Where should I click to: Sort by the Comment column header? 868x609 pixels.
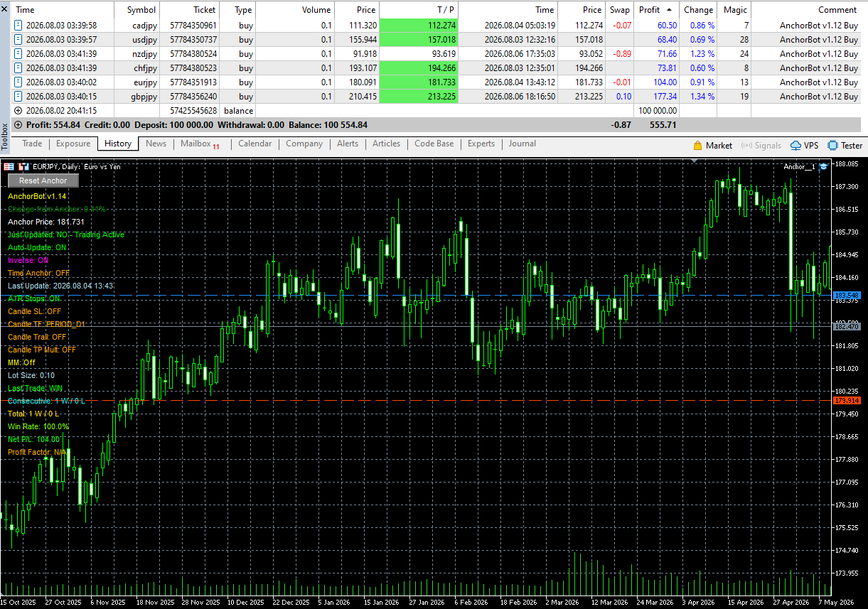(x=806, y=10)
